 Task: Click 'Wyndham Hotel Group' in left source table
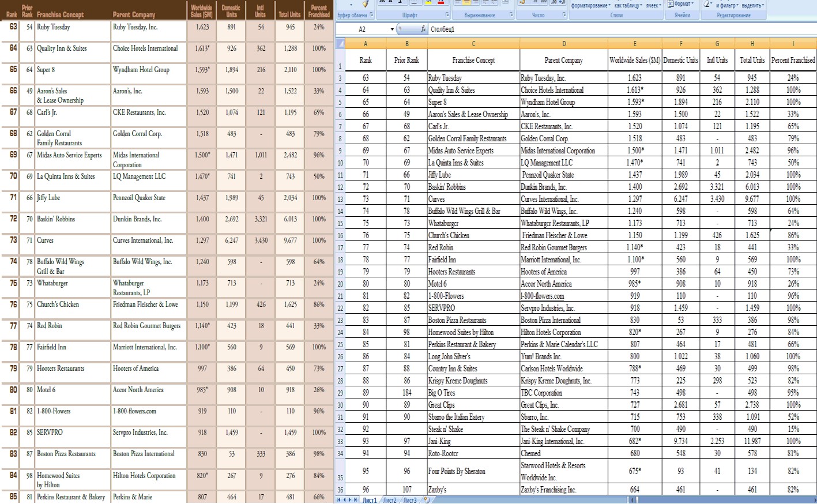pyautogui.click(x=141, y=70)
